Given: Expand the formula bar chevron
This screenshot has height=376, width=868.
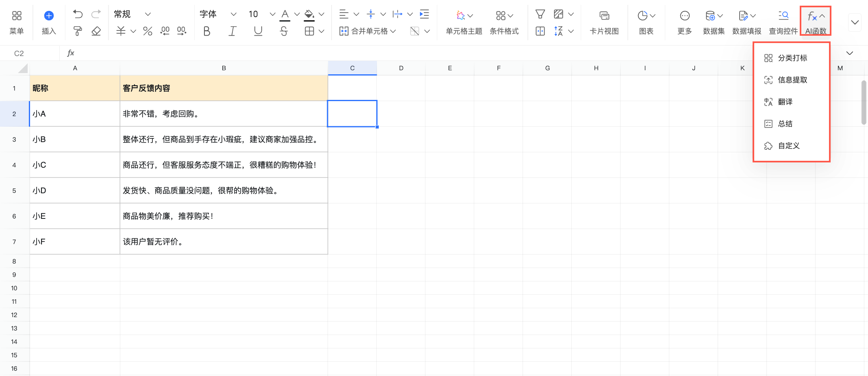Looking at the screenshot, I should click(x=850, y=53).
